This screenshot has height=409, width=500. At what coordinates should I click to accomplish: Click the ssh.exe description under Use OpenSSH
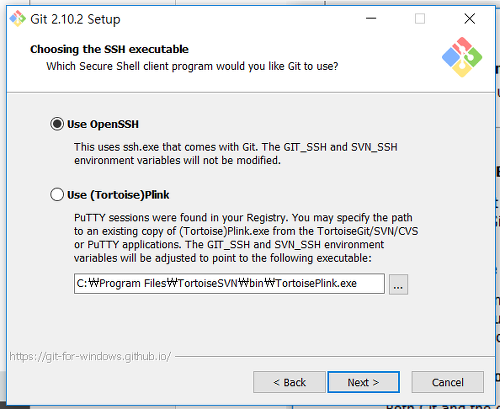click(x=236, y=154)
